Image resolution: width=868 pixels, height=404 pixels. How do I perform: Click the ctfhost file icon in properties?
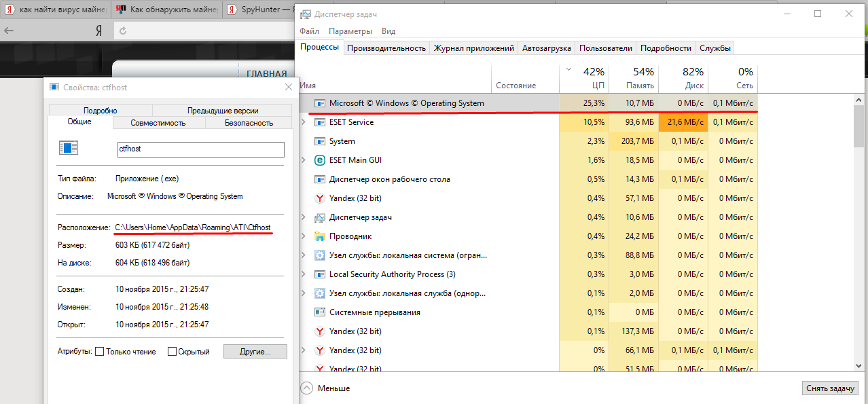coord(69,148)
